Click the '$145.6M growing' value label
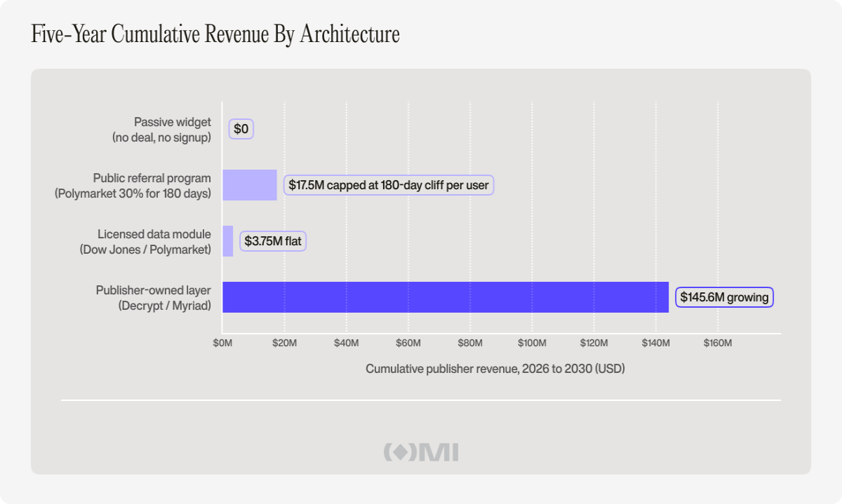 724,297
